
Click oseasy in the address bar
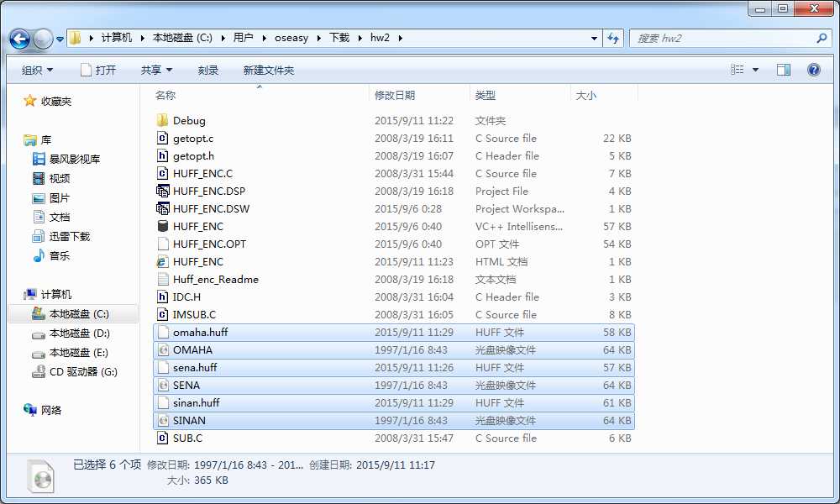(291, 38)
